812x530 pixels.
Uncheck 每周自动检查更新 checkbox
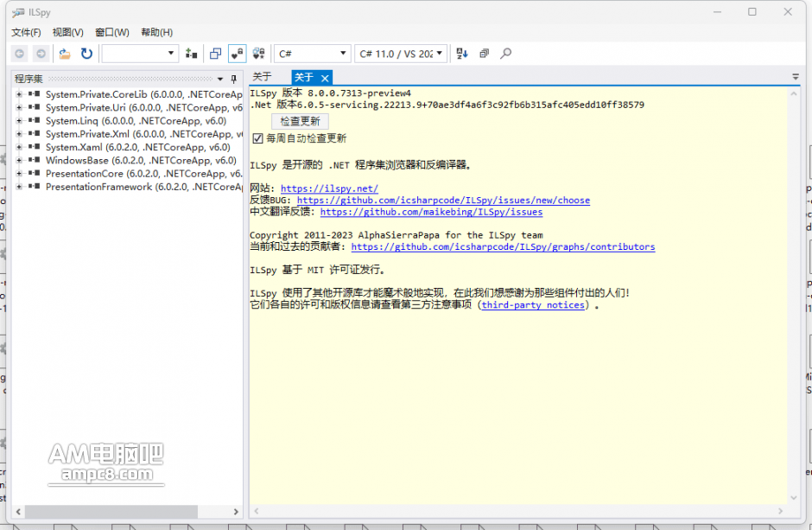coord(257,138)
